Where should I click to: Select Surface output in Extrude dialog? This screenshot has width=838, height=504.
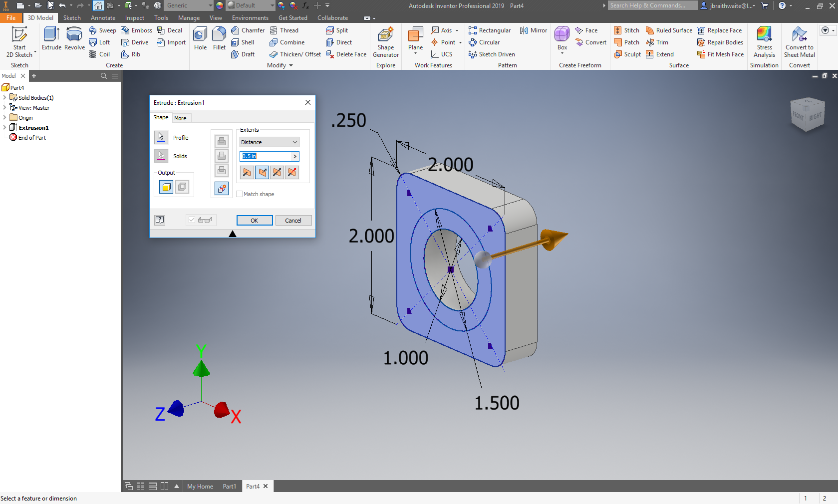click(x=183, y=187)
